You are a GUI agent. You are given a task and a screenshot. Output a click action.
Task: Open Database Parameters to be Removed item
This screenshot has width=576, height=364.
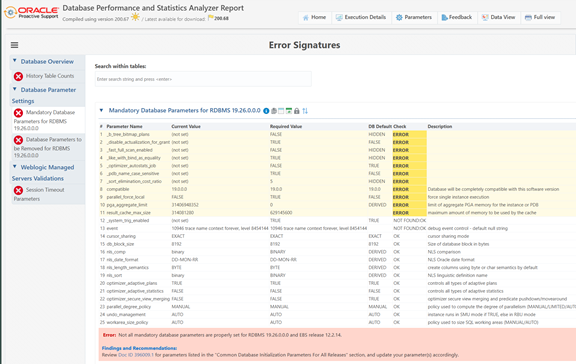coord(48,147)
